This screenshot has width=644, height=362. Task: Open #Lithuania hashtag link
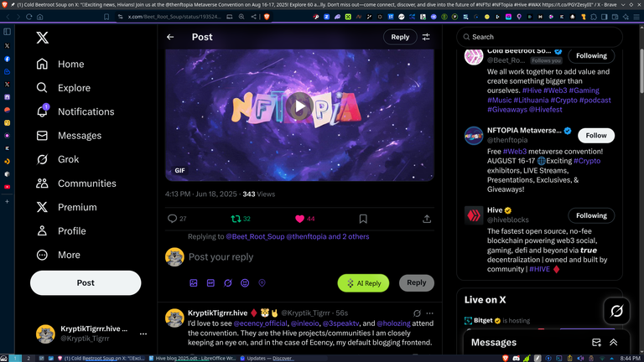[x=531, y=101]
